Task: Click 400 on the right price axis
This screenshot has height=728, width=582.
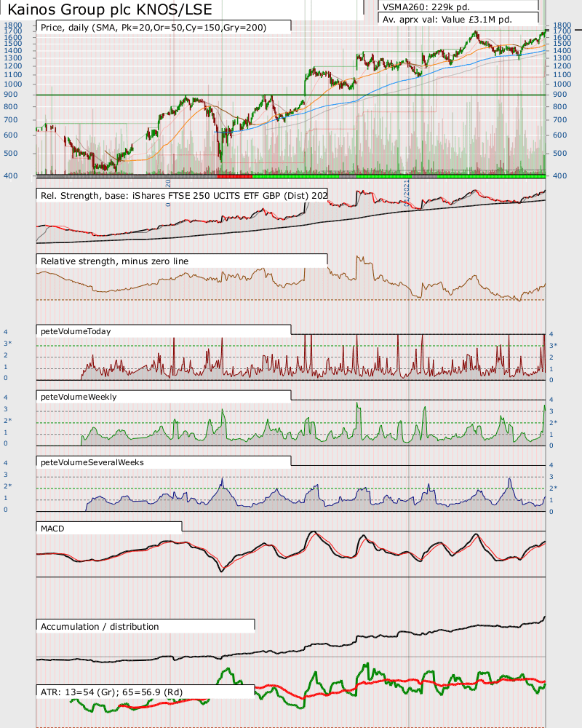Action: (x=559, y=175)
